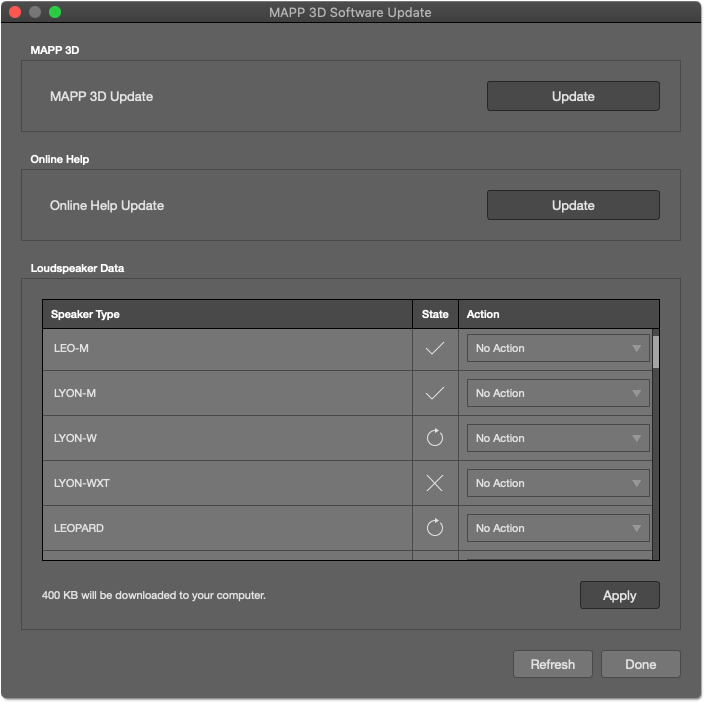The width and height of the screenshot is (706, 703).
Task: Apply the loudspeaker data actions
Action: [x=619, y=595]
